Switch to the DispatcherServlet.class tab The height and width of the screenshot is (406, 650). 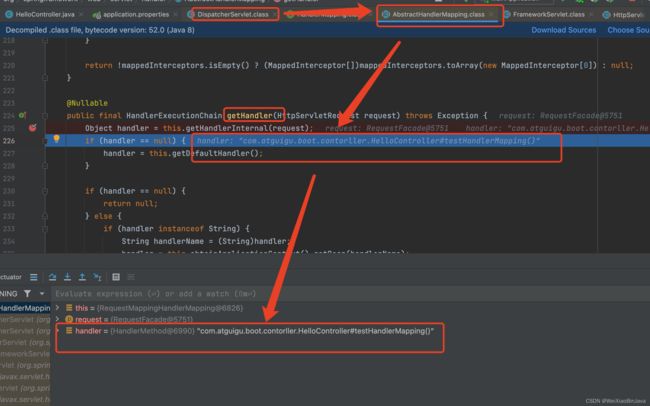(x=233, y=15)
